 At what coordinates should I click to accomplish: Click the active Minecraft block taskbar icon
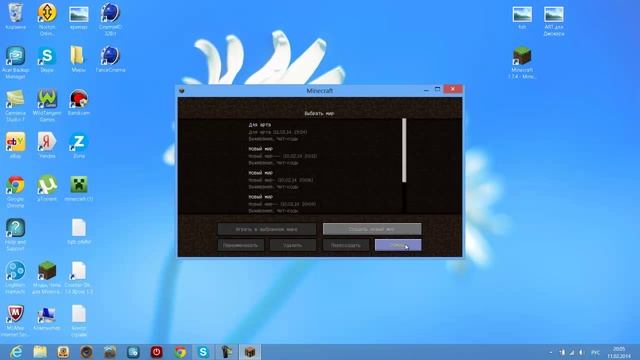coord(250,352)
